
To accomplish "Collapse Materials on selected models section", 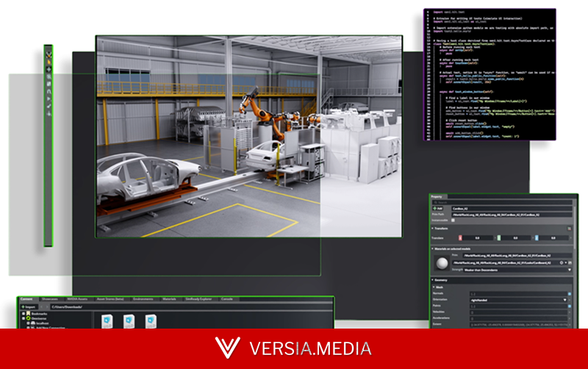I will coord(432,248).
